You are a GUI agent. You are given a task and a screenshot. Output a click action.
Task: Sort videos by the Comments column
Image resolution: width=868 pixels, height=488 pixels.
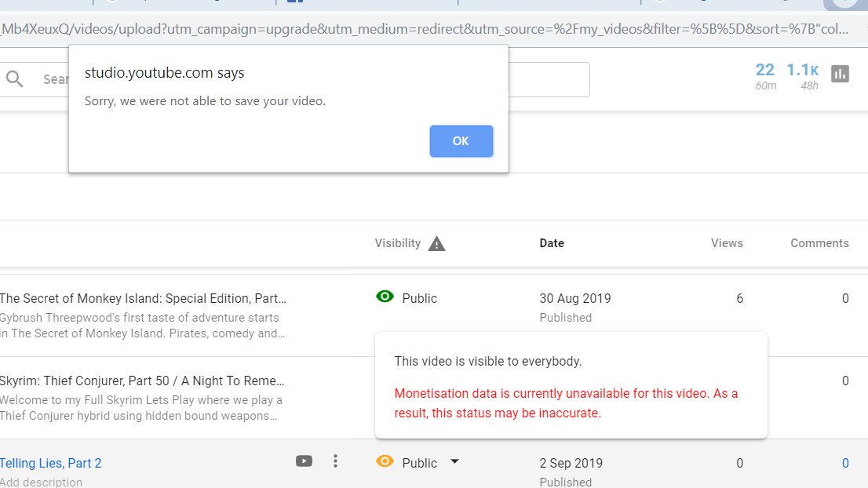coord(819,243)
